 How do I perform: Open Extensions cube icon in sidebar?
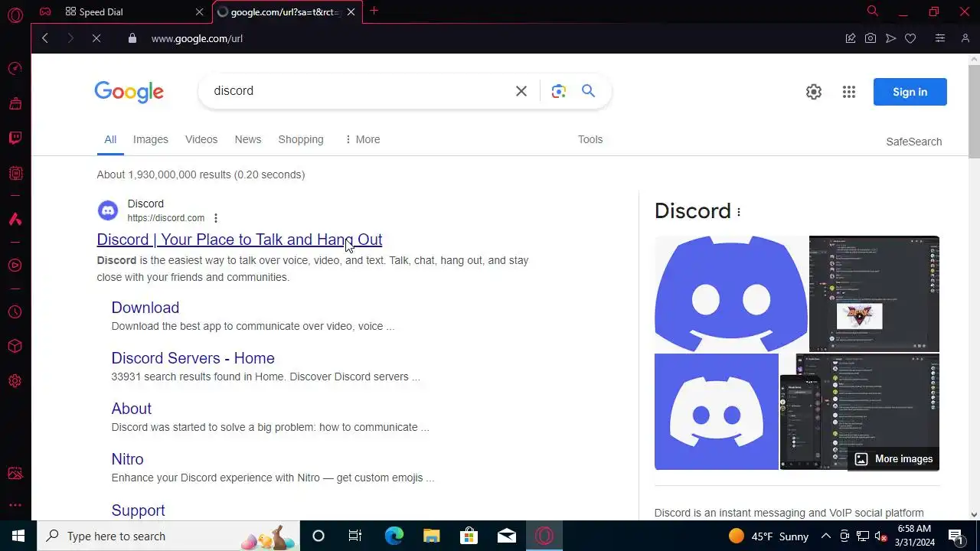coord(15,347)
